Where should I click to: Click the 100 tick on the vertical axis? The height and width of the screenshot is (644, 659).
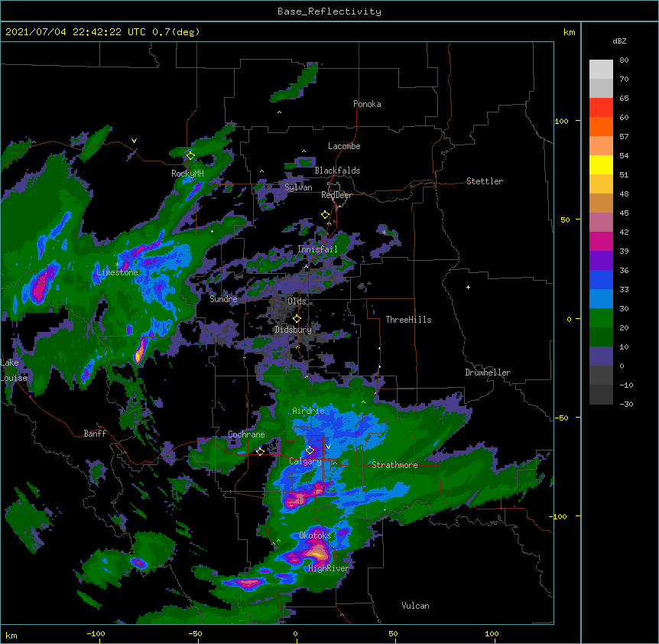tap(561, 121)
